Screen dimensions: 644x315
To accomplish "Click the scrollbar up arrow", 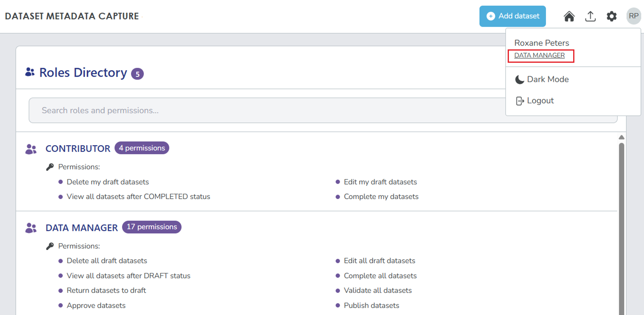I will 621,137.
